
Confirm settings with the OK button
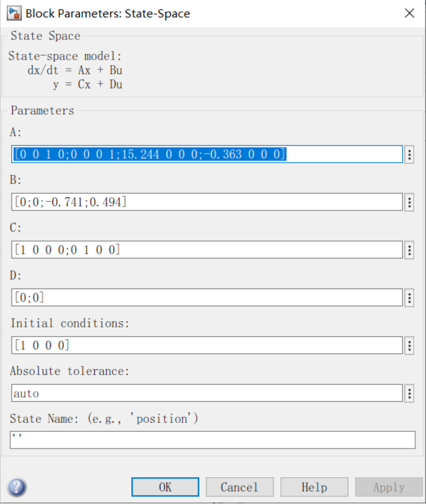click(165, 487)
